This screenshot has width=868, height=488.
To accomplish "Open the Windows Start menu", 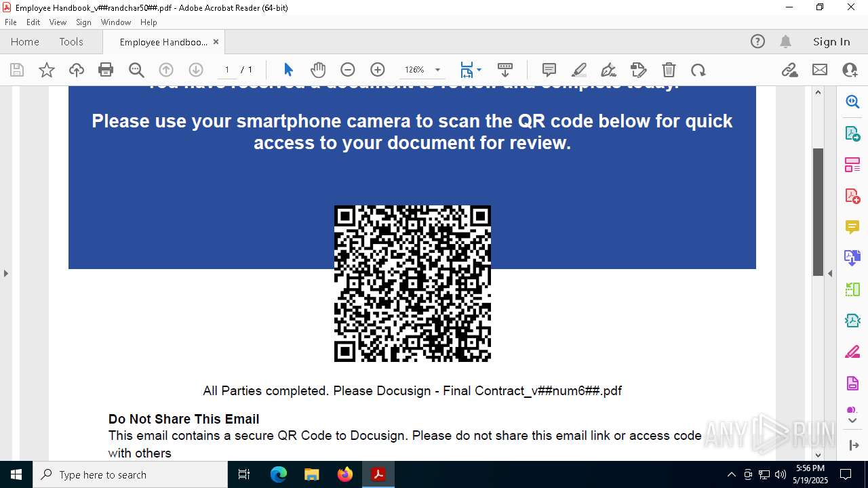I will click(x=16, y=474).
